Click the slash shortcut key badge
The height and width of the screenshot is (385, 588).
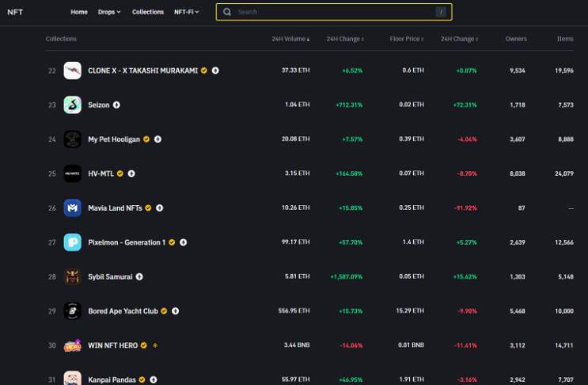[x=441, y=12]
